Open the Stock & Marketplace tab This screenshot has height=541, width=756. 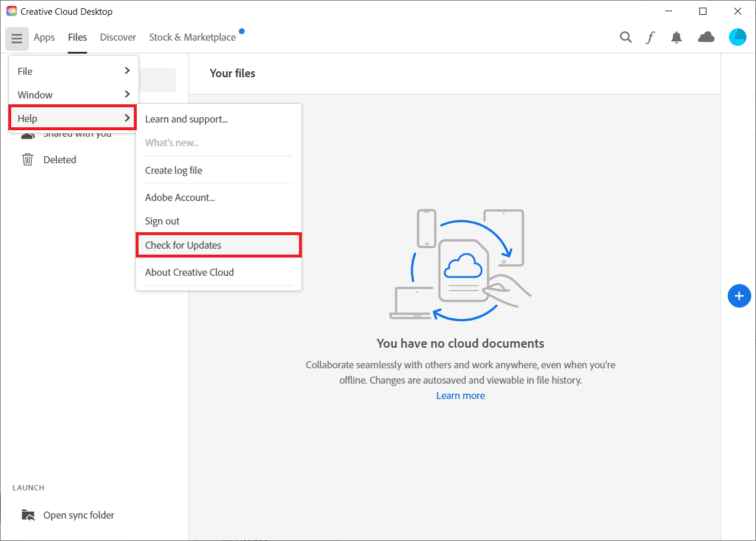pyautogui.click(x=192, y=38)
